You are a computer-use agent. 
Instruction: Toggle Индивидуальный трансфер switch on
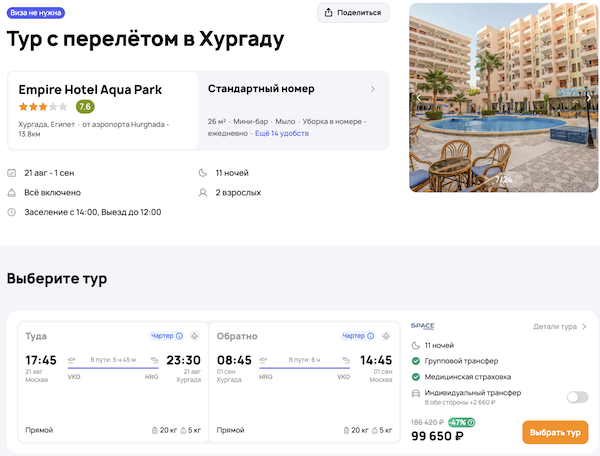click(577, 397)
